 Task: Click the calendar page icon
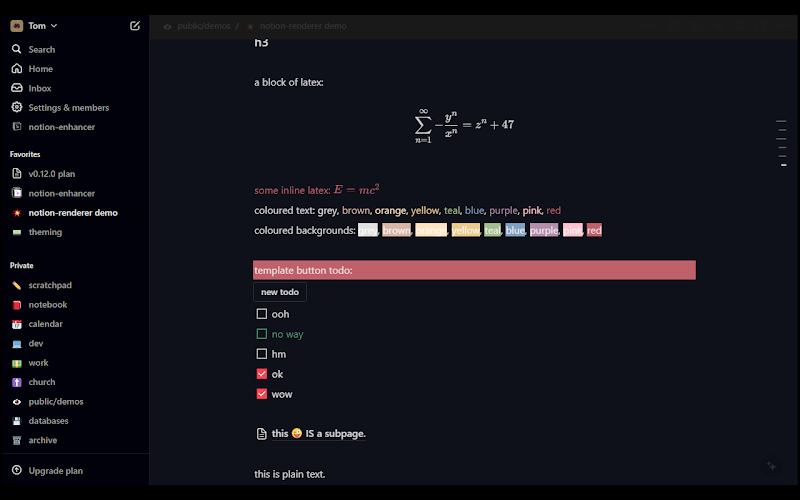pyautogui.click(x=17, y=324)
